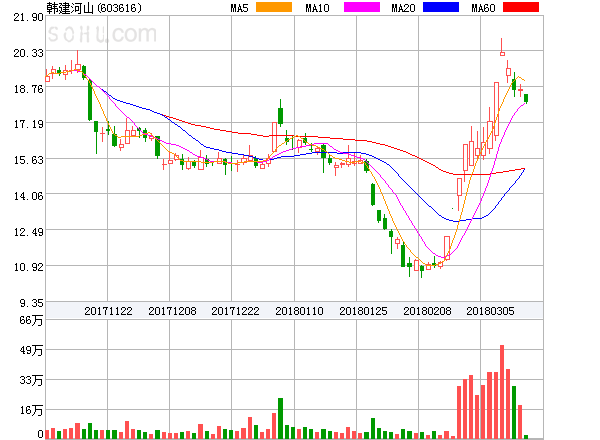Screen dimensions: 600x440
Task: Click the 20171208 date label
Action: [172, 311]
